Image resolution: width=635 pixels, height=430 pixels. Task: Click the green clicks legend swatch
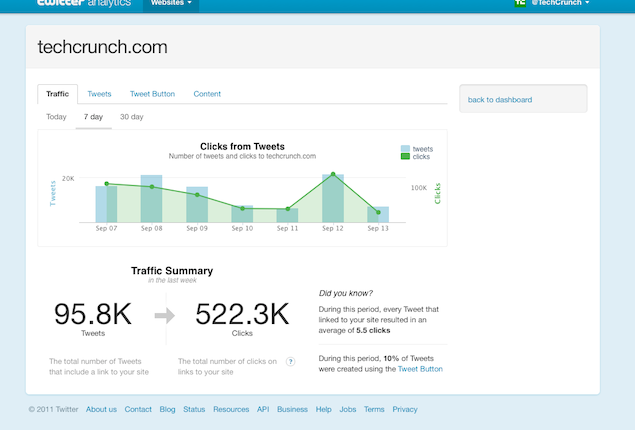click(404, 157)
